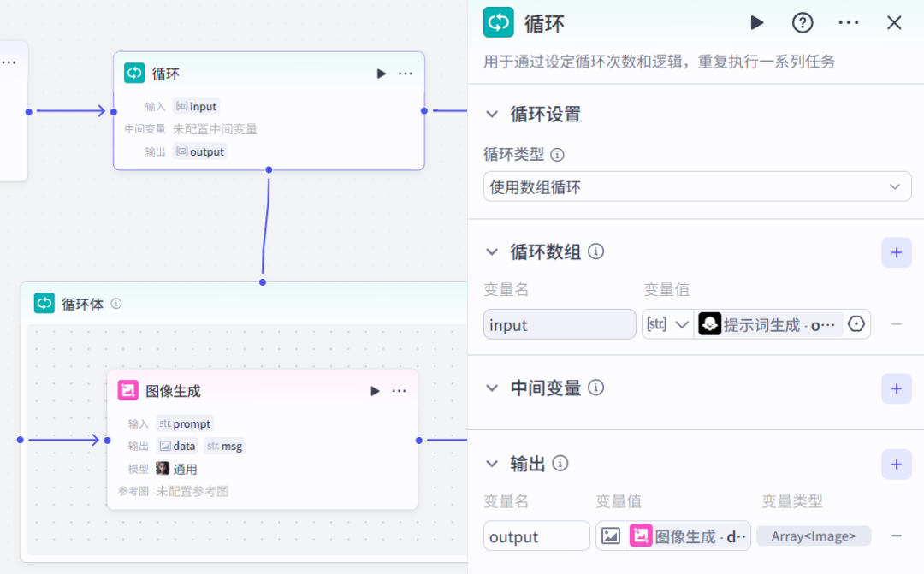
Task: Open the 图像生成 node's more menu
Action: click(x=400, y=391)
